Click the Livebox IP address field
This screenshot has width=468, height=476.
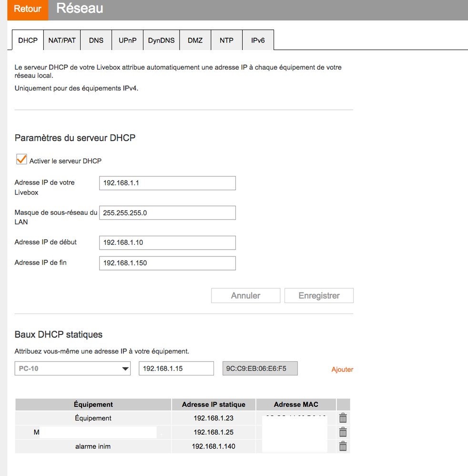[x=167, y=183]
